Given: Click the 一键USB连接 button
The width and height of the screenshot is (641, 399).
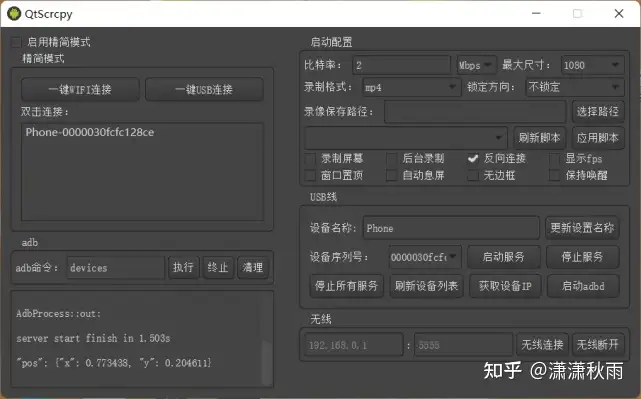Looking at the screenshot, I should 204,89.
